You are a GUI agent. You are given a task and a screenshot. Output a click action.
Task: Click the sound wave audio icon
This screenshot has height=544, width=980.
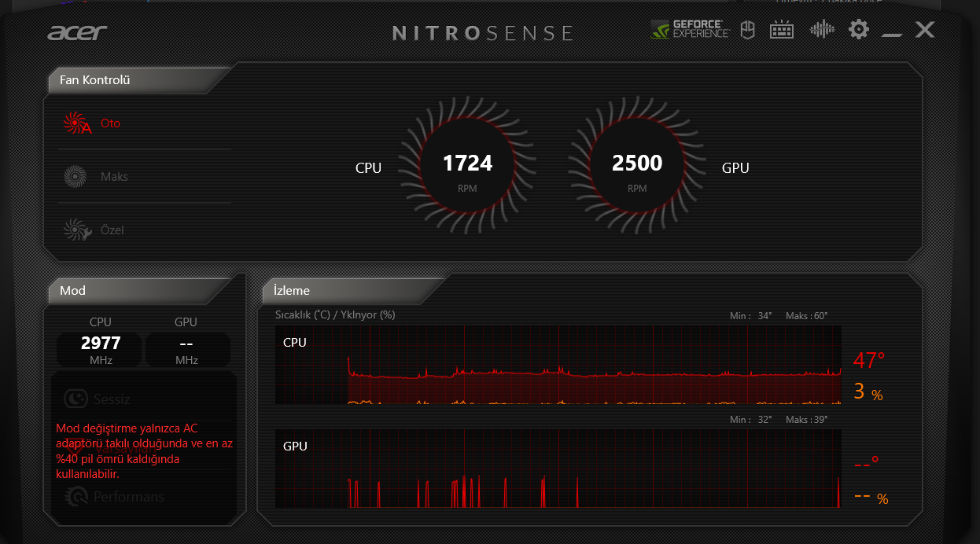[822, 29]
